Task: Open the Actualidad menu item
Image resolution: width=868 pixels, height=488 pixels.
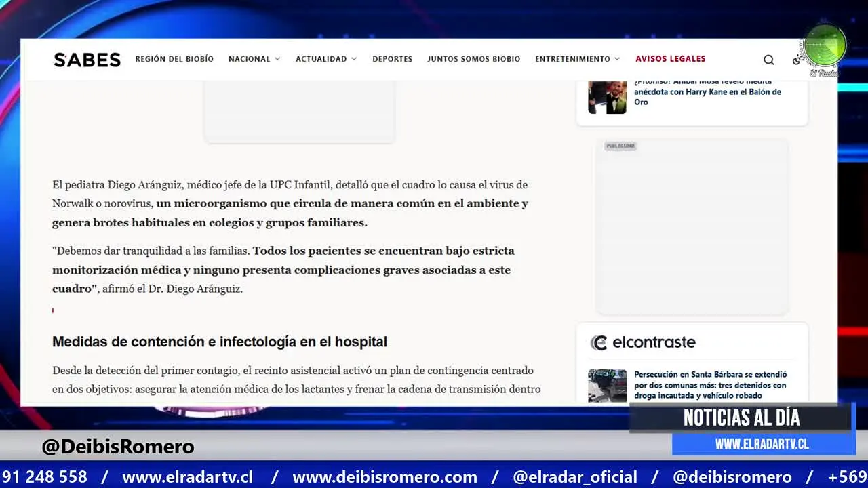Action: pos(321,59)
